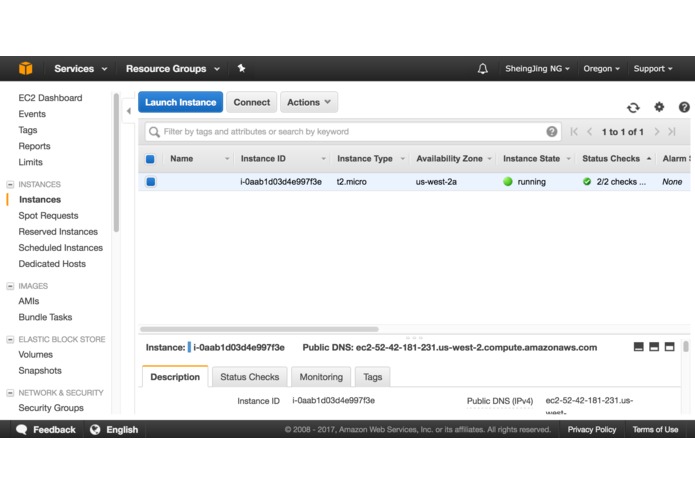The height and width of the screenshot is (494, 695).
Task: Open the pin shortcuts icon
Action: [241, 68]
